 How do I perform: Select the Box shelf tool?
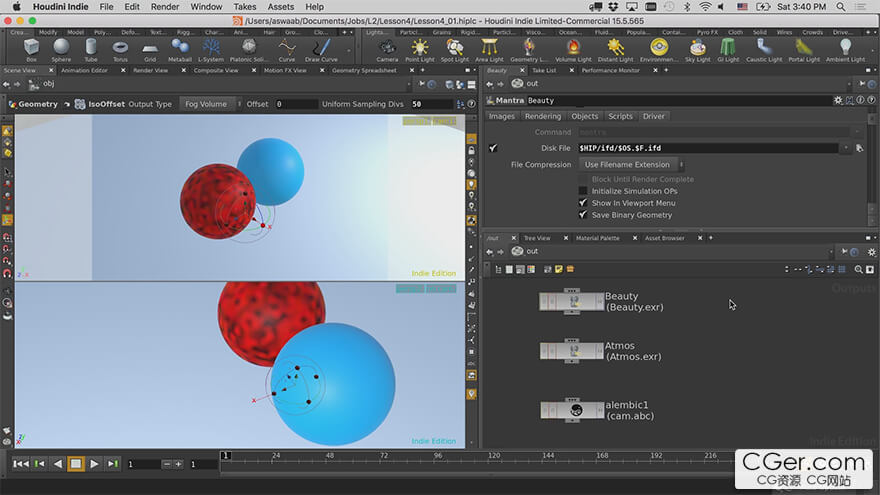point(31,50)
